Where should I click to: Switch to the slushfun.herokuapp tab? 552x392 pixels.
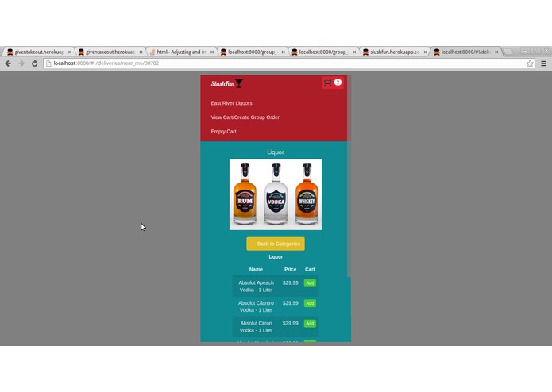tap(394, 52)
